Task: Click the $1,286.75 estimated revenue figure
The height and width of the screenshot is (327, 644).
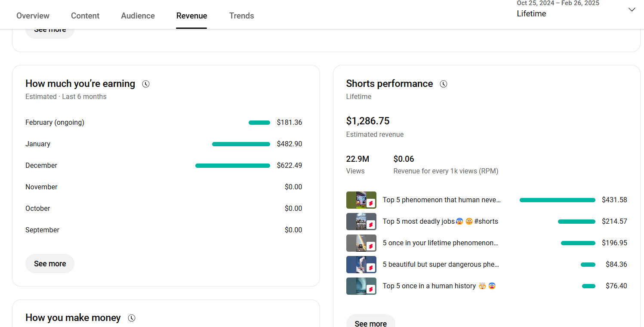Action: 368,121
